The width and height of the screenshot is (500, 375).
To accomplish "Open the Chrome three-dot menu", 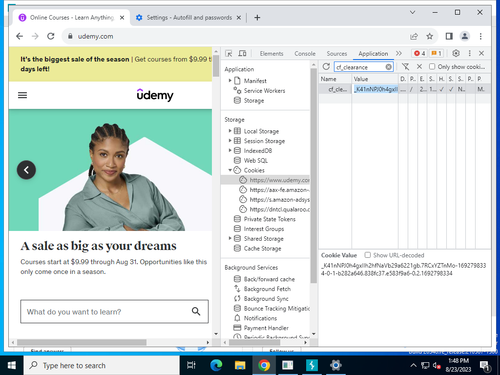I will [481, 36].
